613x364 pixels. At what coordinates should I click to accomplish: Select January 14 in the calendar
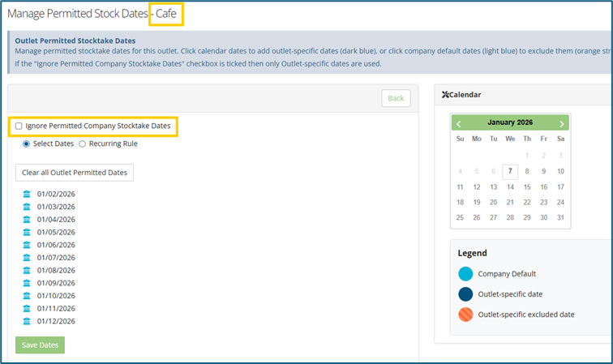click(510, 187)
